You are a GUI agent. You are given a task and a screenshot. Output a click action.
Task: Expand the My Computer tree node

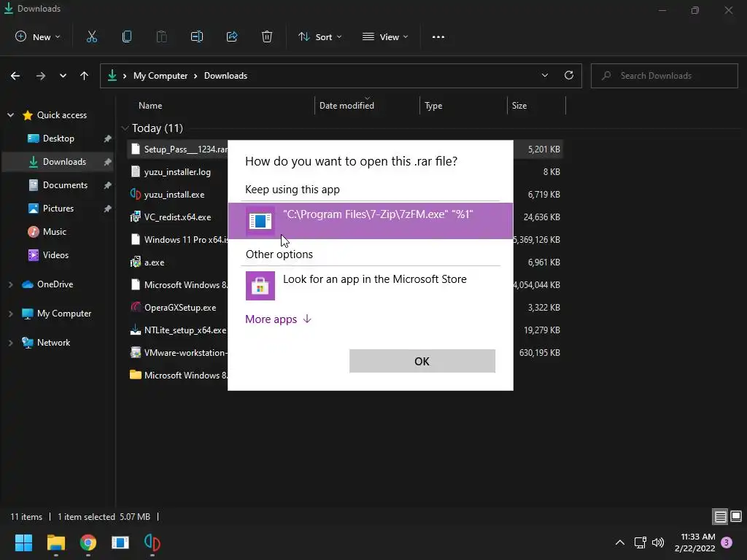point(10,314)
